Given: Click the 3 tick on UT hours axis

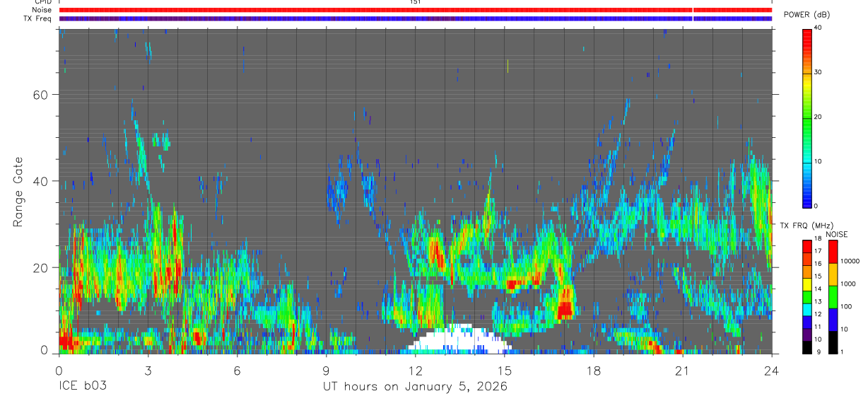Looking at the screenshot, I should (x=148, y=371).
